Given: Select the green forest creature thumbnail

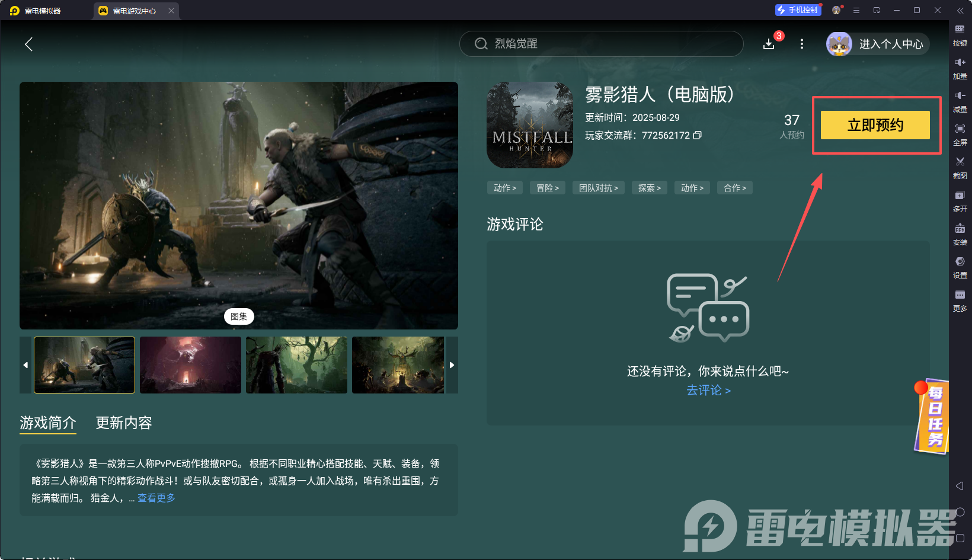Looking at the screenshot, I should coord(296,365).
